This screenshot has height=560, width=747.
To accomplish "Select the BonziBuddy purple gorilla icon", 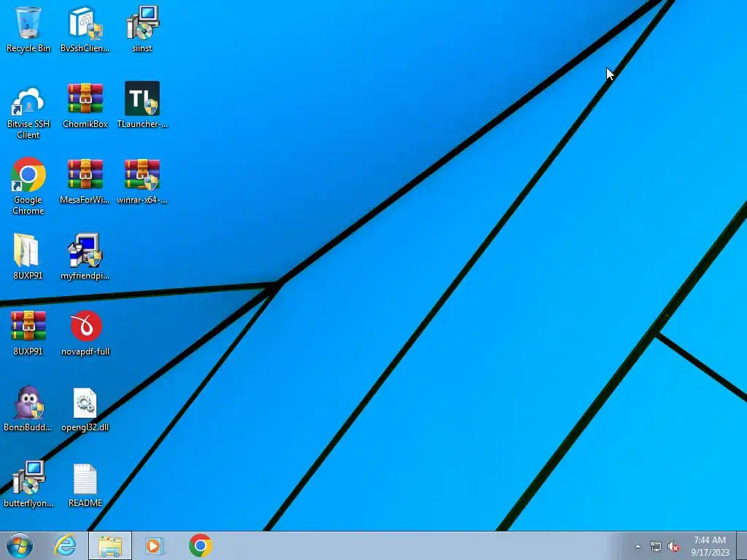I will [28, 408].
